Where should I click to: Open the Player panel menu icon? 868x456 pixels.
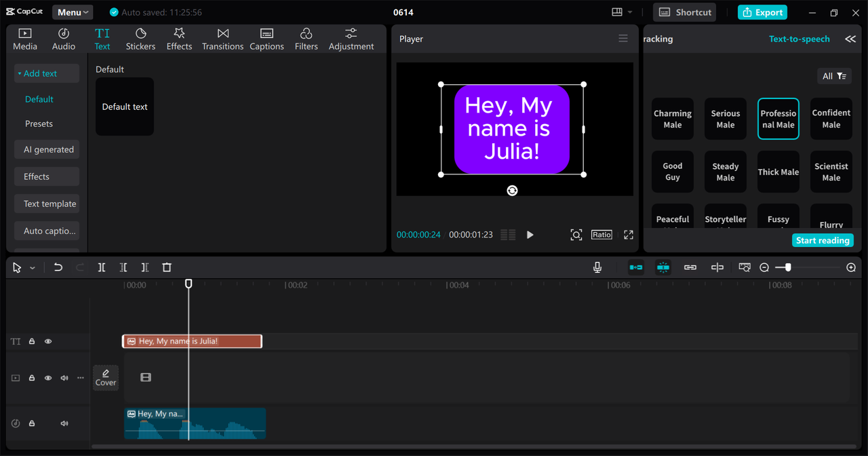coord(623,39)
